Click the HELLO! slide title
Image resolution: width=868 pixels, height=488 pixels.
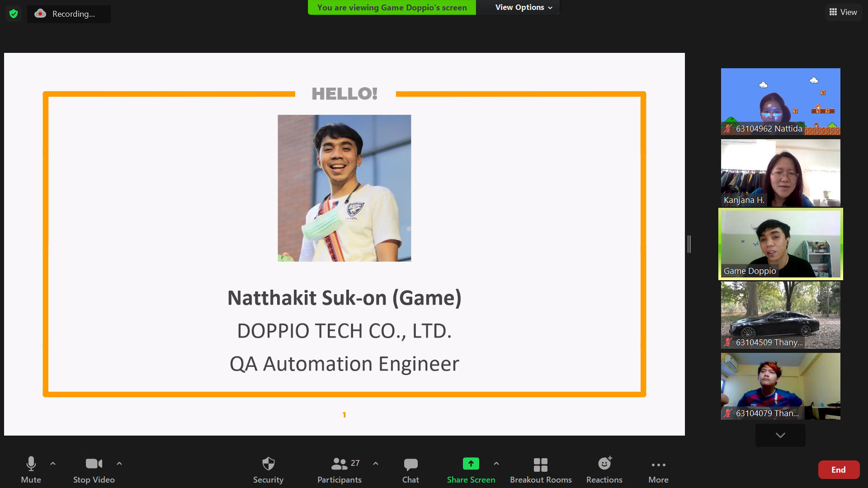(344, 94)
